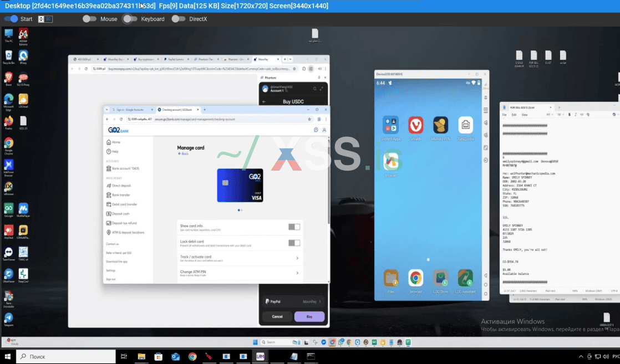Open AnyDesk desktop shortcut
Image resolution: width=620 pixels, height=364 pixels.
9,232
